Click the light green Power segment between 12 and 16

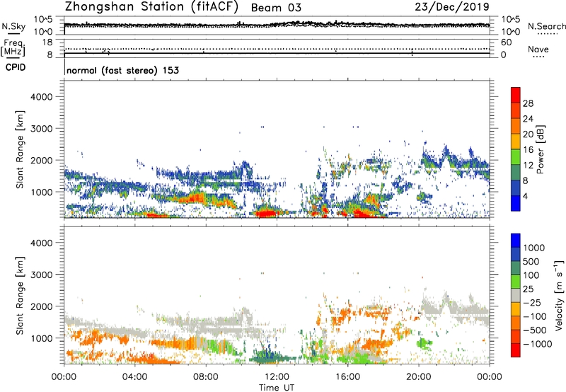(x=516, y=157)
